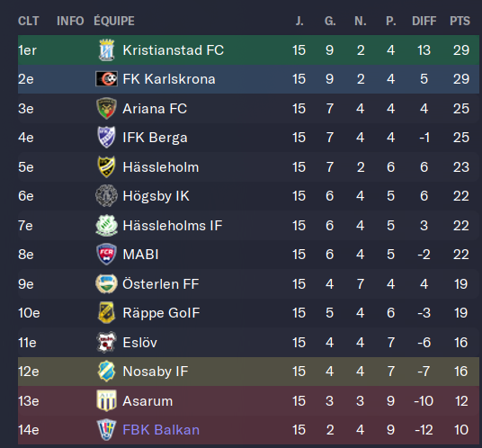Viewport: 482px width, 448px height.
Task: Click the Hässleholms IF green badge
Action: pyautogui.click(x=106, y=226)
